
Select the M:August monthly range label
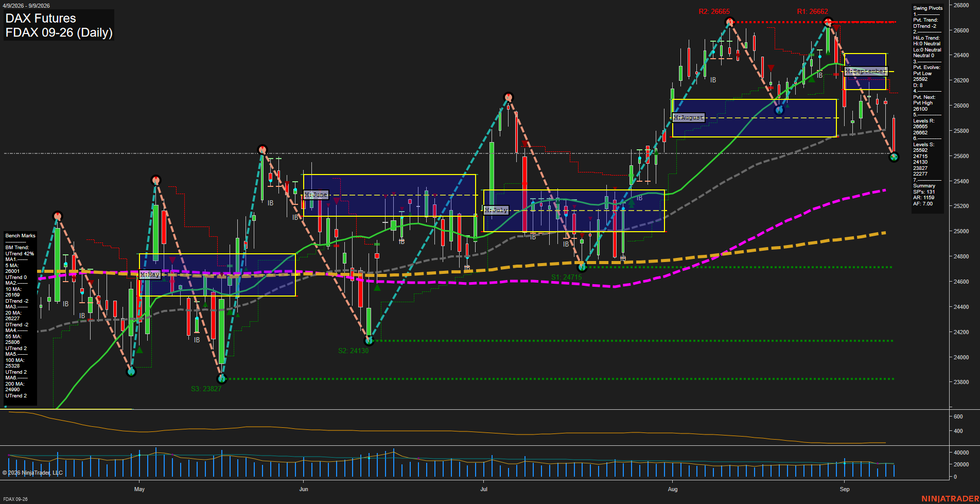coord(688,117)
